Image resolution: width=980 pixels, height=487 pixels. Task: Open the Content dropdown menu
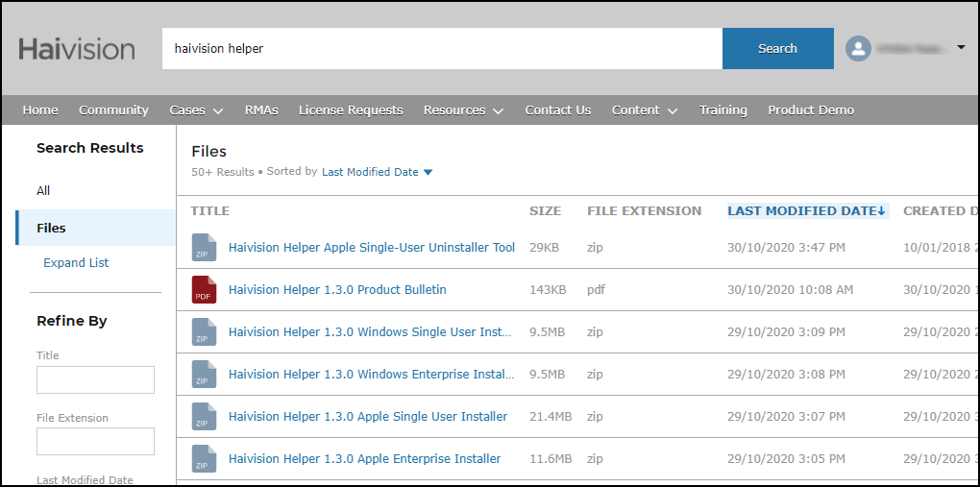tap(645, 110)
